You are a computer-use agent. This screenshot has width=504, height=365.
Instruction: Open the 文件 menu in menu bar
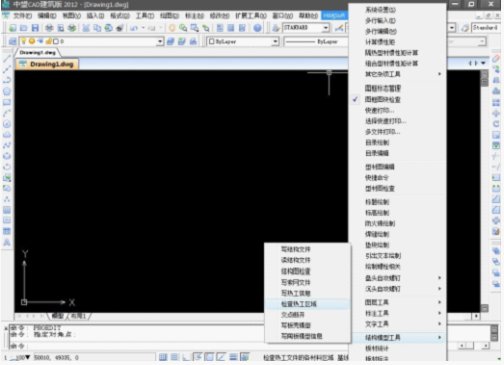tap(22, 16)
